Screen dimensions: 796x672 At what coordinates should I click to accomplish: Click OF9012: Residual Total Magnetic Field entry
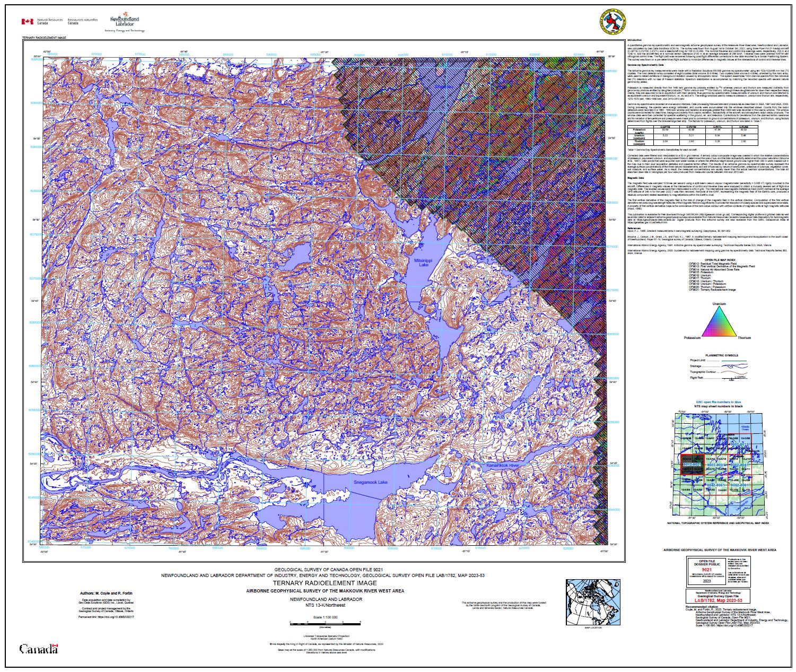tap(714, 264)
